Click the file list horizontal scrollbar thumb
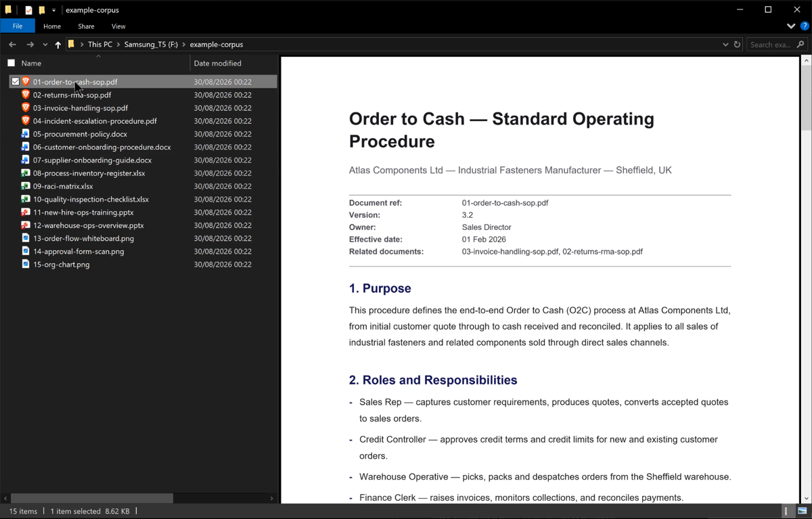The height and width of the screenshot is (519, 812). pyautogui.click(x=92, y=498)
